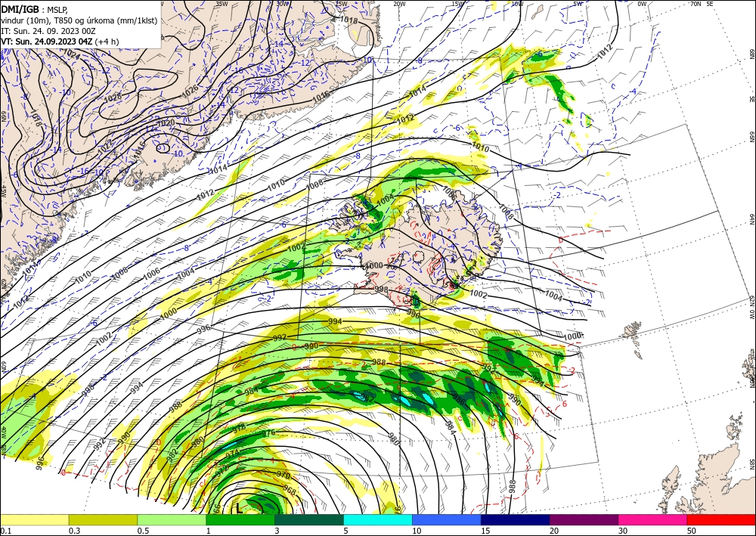Click the '0.1' legend value label
756x536 pixels.
pyautogui.click(x=5, y=531)
